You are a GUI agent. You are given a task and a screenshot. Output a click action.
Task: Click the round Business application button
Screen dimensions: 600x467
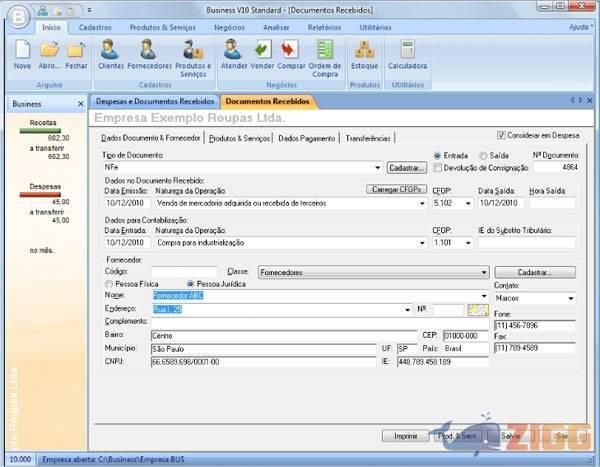tap(18, 16)
